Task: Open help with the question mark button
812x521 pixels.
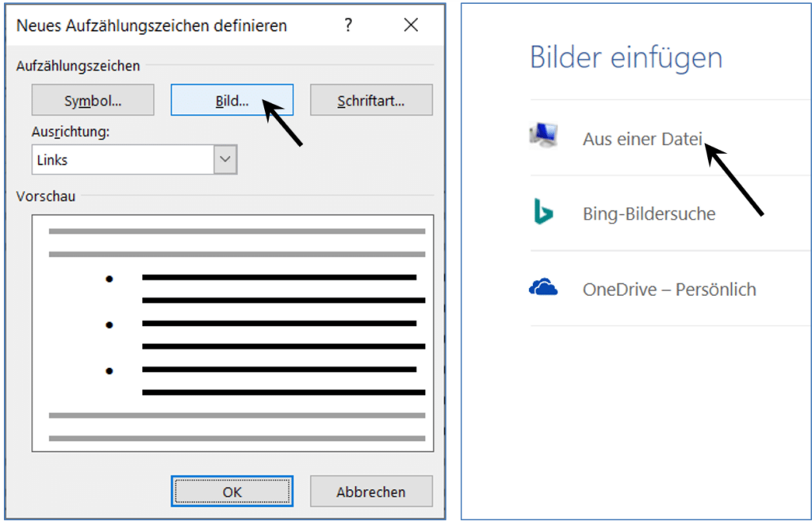Action: 348,25
